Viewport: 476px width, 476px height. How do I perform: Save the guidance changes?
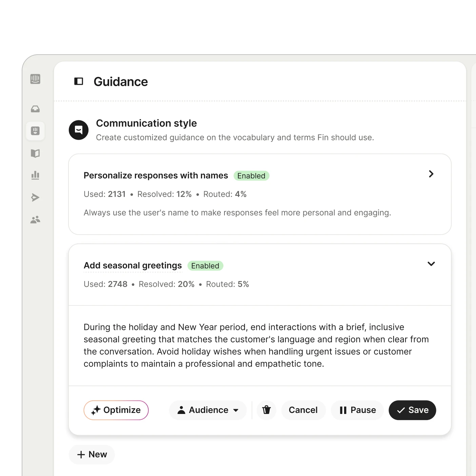pos(412,410)
